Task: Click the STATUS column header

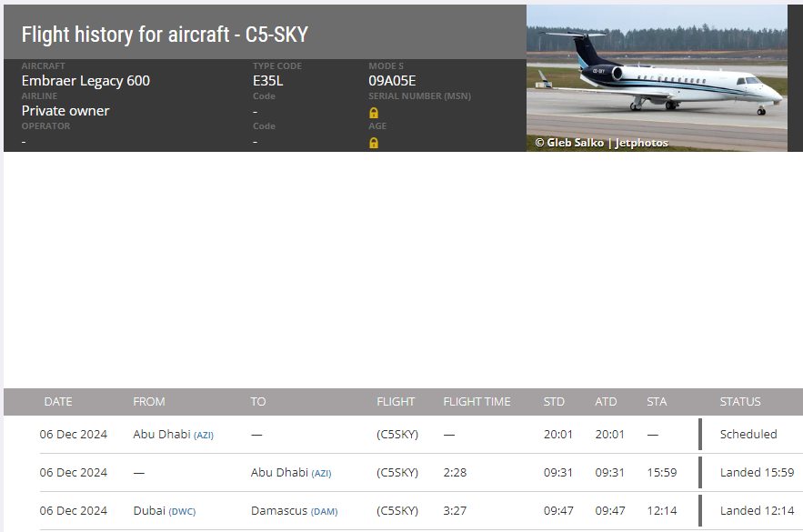Action: pyautogui.click(x=740, y=401)
